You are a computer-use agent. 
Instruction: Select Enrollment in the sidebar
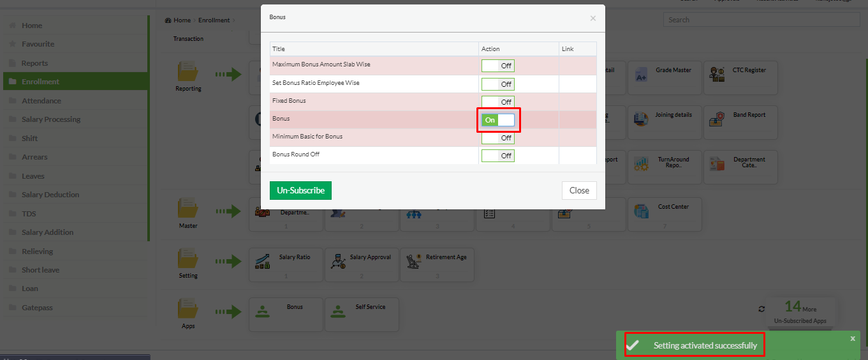(75, 82)
